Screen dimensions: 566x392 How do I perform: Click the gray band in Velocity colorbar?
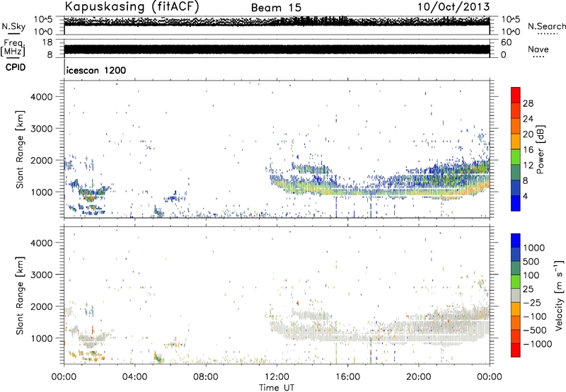(516, 295)
